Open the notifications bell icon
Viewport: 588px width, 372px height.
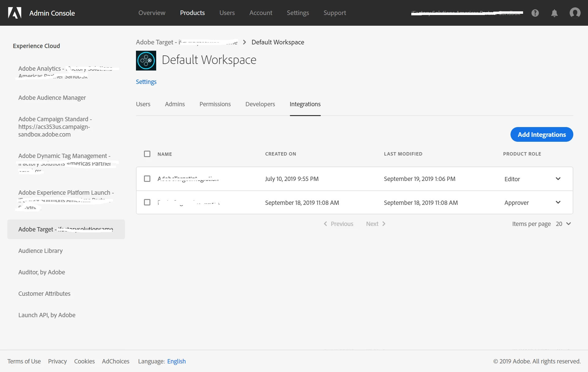(554, 13)
